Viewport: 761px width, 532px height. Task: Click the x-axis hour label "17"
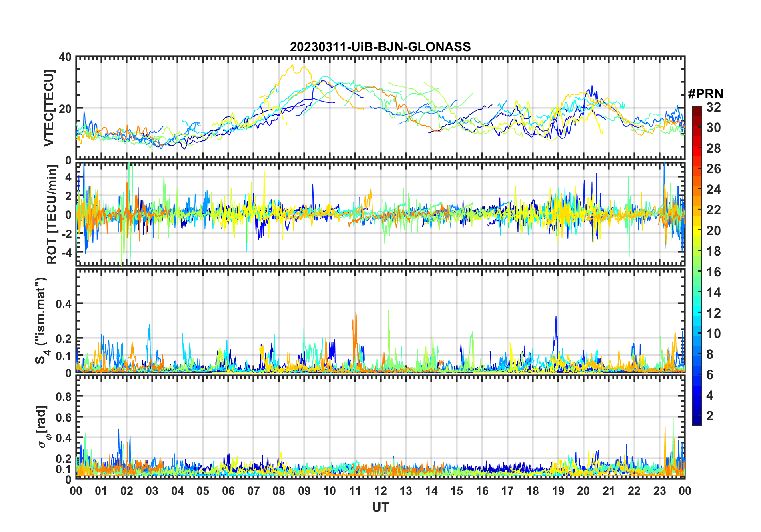pos(507,491)
